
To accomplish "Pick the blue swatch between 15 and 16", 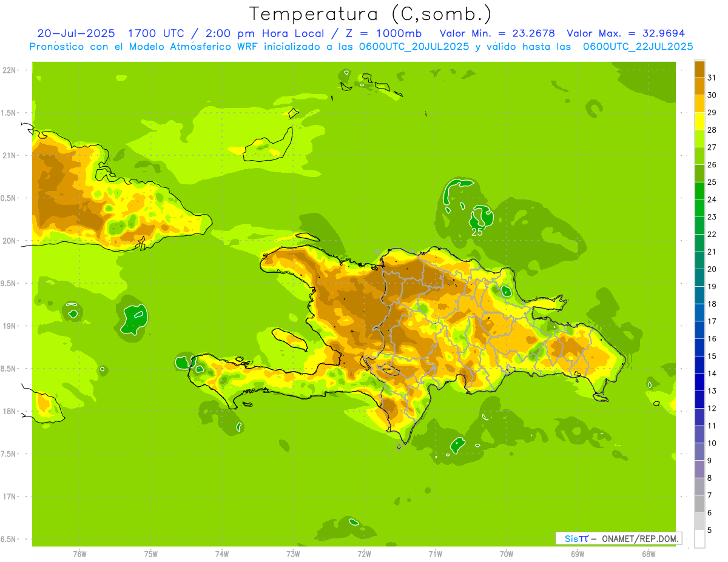I will click(699, 347).
